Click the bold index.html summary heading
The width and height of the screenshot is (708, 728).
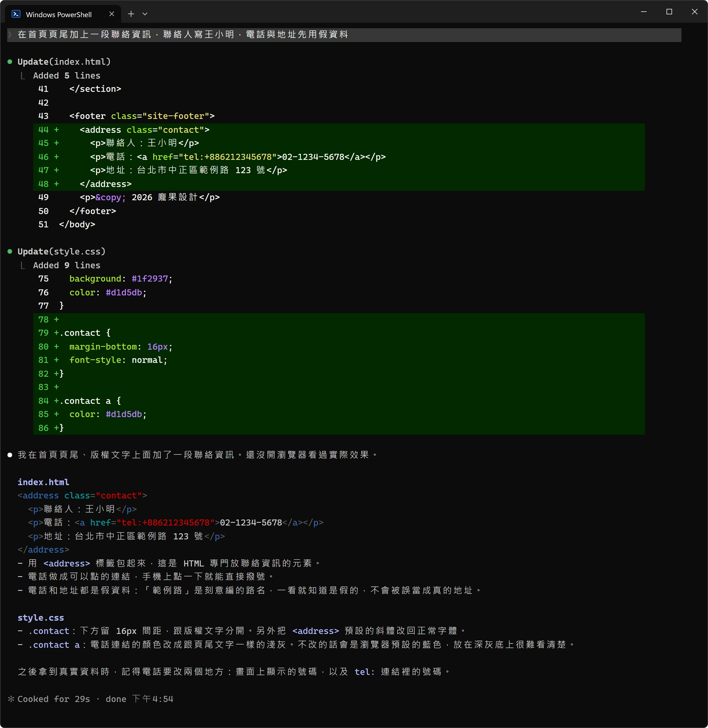click(43, 482)
